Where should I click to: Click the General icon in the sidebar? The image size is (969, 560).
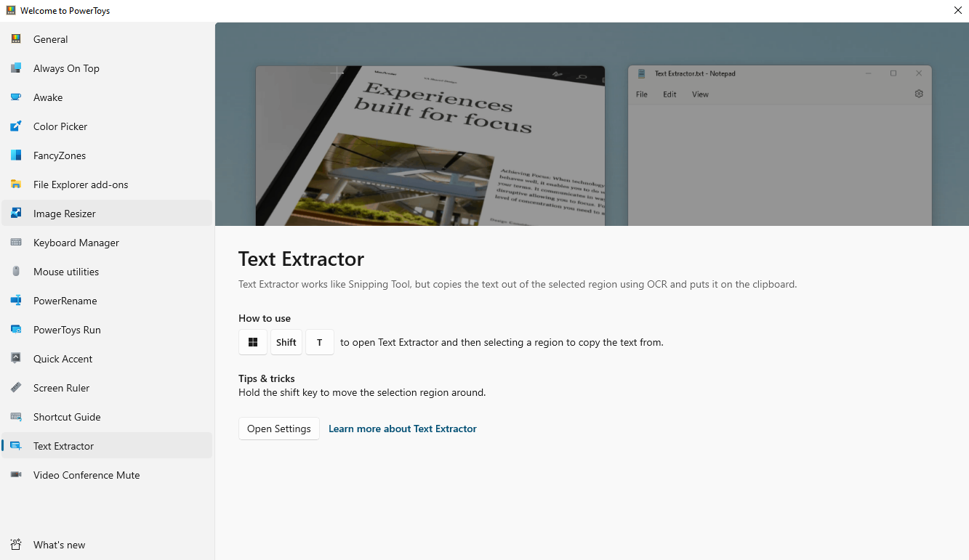click(x=16, y=39)
